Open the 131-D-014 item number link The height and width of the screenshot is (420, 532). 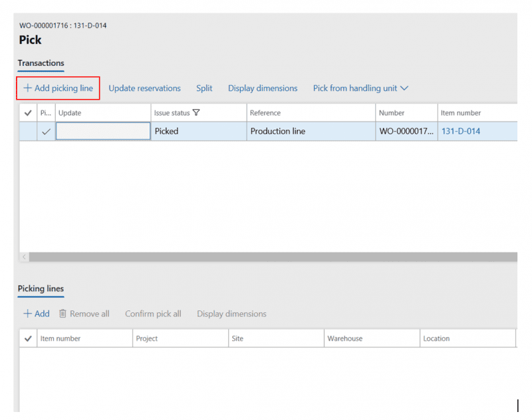[460, 132]
